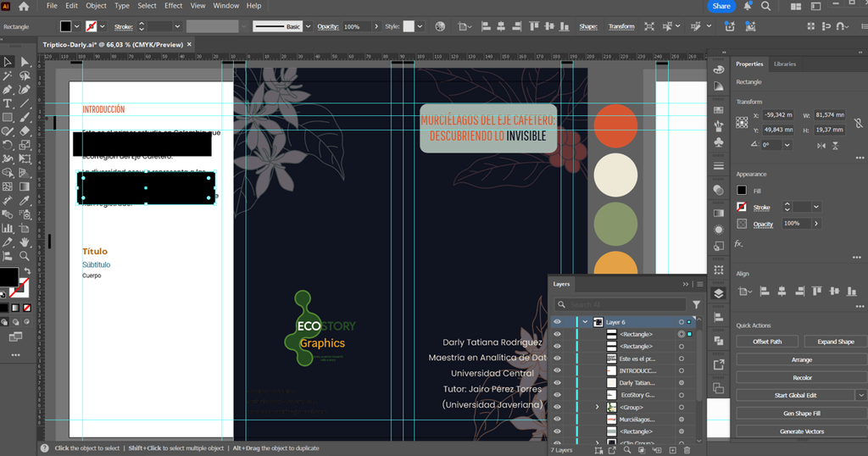Select the Rectangle tool
Image resolution: width=868 pixels, height=456 pixels.
pyautogui.click(x=8, y=117)
